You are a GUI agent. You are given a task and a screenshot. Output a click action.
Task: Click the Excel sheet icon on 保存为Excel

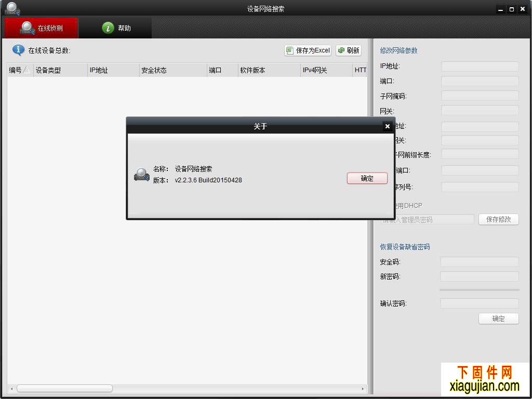pos(289,50)
